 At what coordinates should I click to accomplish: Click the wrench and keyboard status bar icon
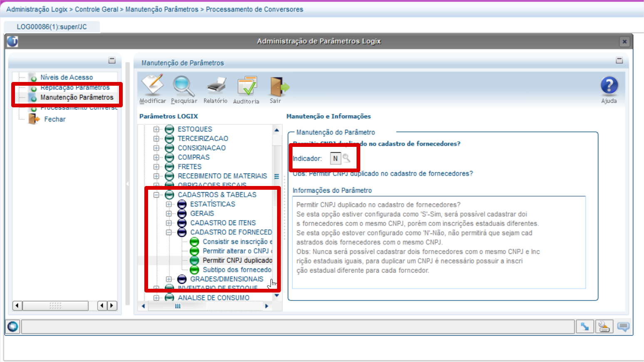click(x=604, y=327)
